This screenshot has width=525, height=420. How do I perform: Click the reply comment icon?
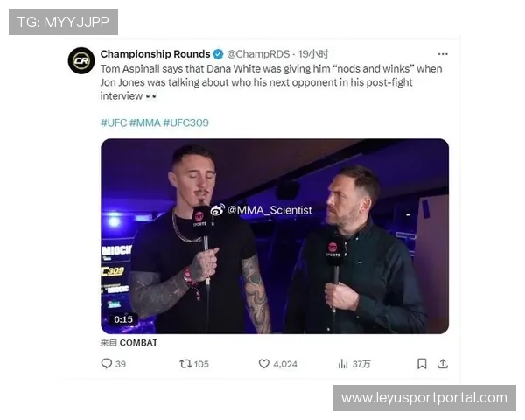click(x=107, y=364)
